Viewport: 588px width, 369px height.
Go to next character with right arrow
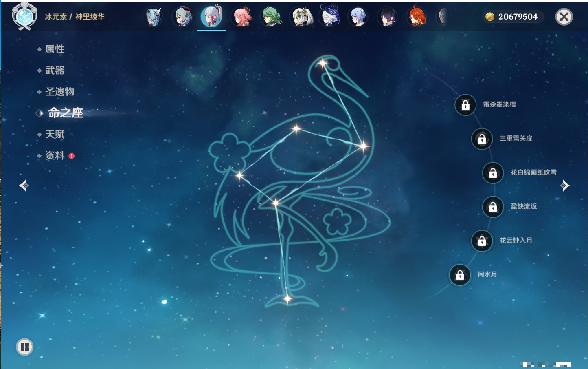pyautogui.click(x=565, y=186)
